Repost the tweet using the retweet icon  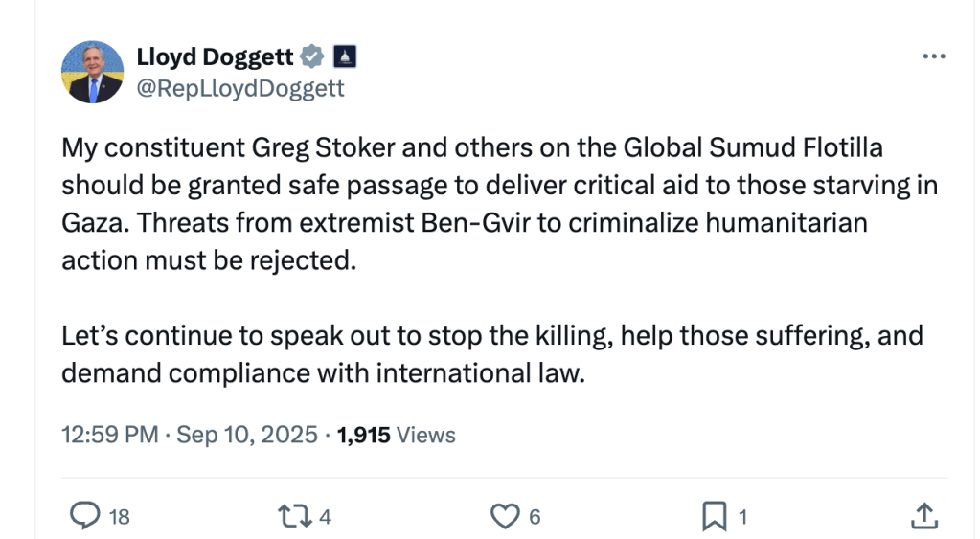pyautogui.click(x=291, y=517)
